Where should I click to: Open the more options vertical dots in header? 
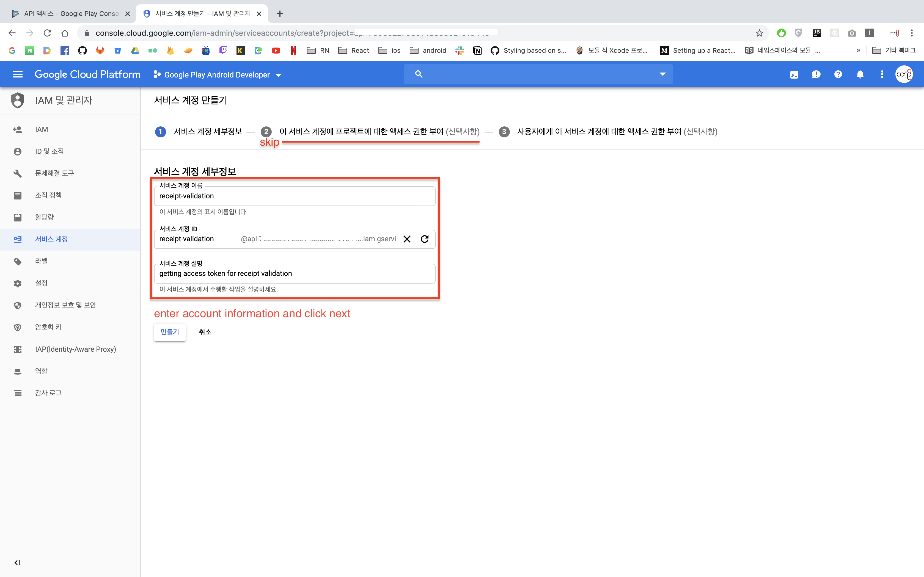coord(882,75)
